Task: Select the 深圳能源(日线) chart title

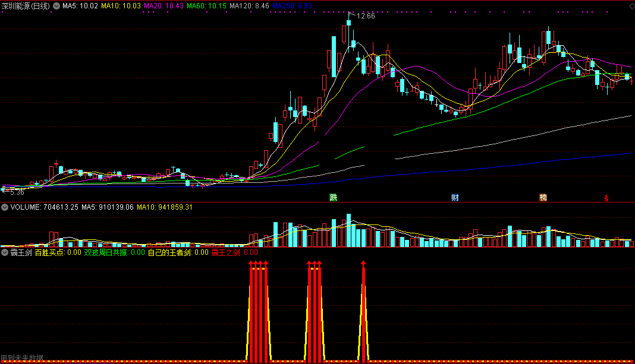Action: tap(26, 6)
